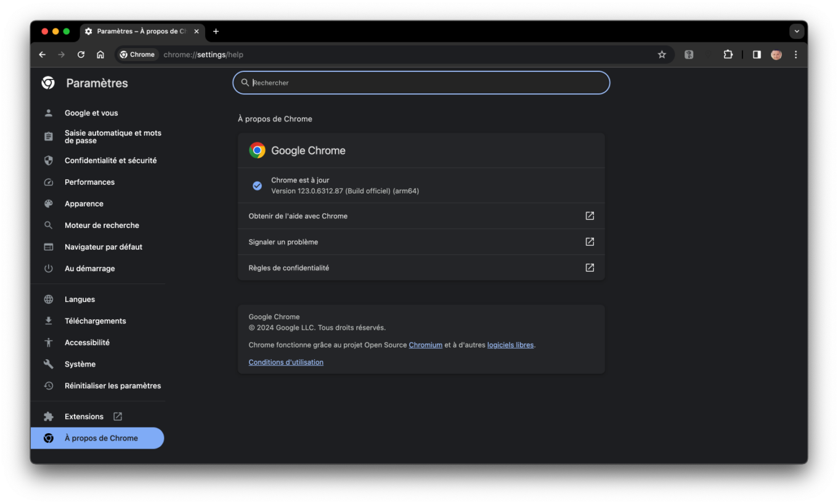Open the three-dot Chrome menu
The height and width of the screenshot is (504, 838).
coord(795,55)
